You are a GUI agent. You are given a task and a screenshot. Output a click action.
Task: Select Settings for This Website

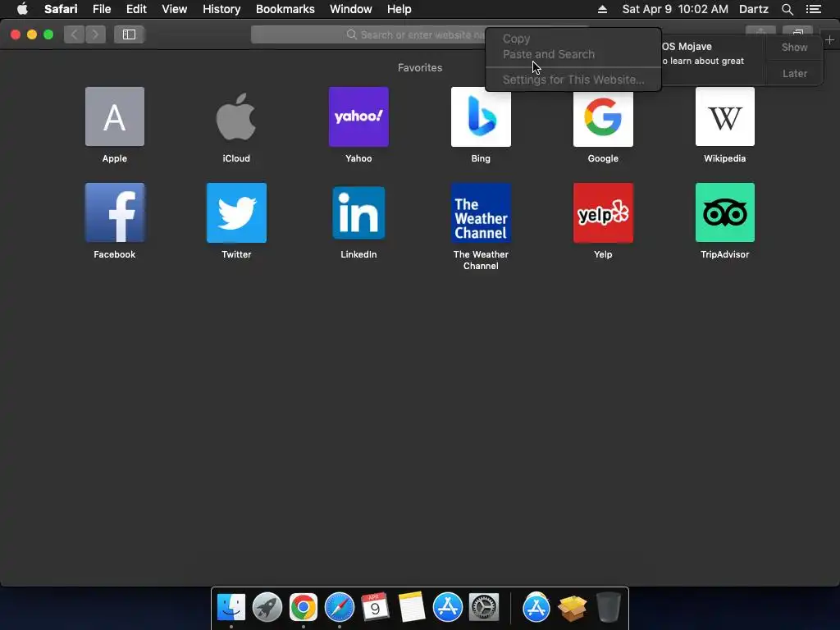coord(573,80)
